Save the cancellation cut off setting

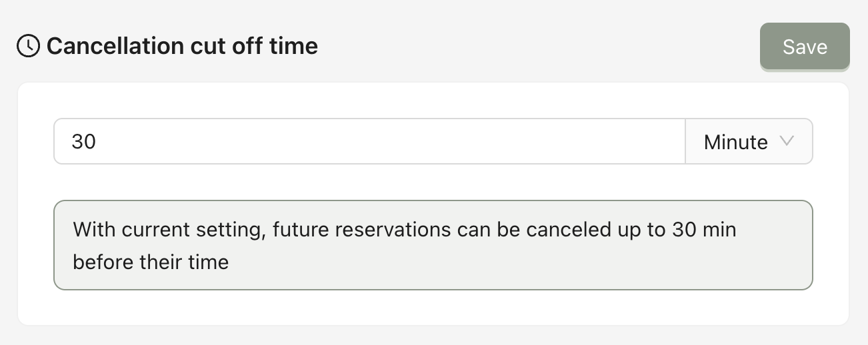(805, 47)
